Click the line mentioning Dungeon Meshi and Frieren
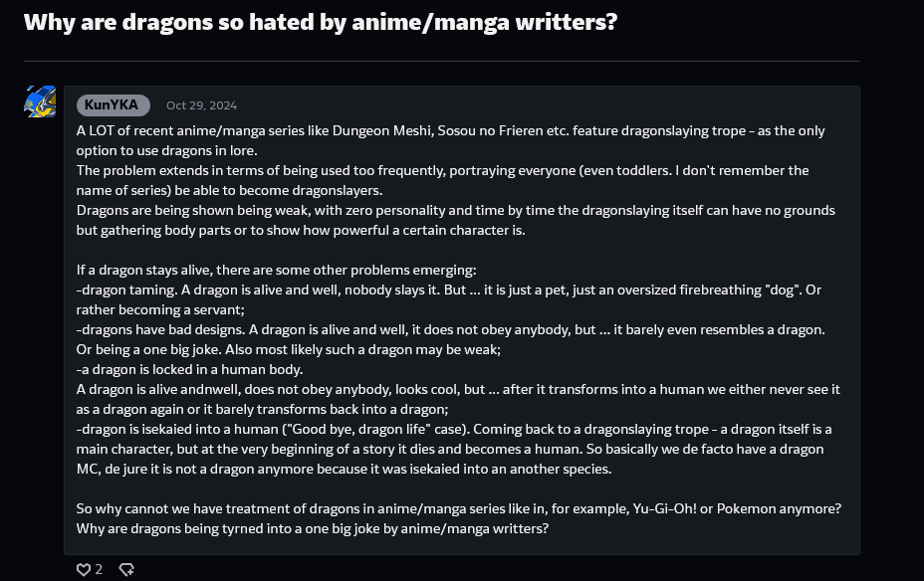The image size is (924, 581). [x=450, y=130]
